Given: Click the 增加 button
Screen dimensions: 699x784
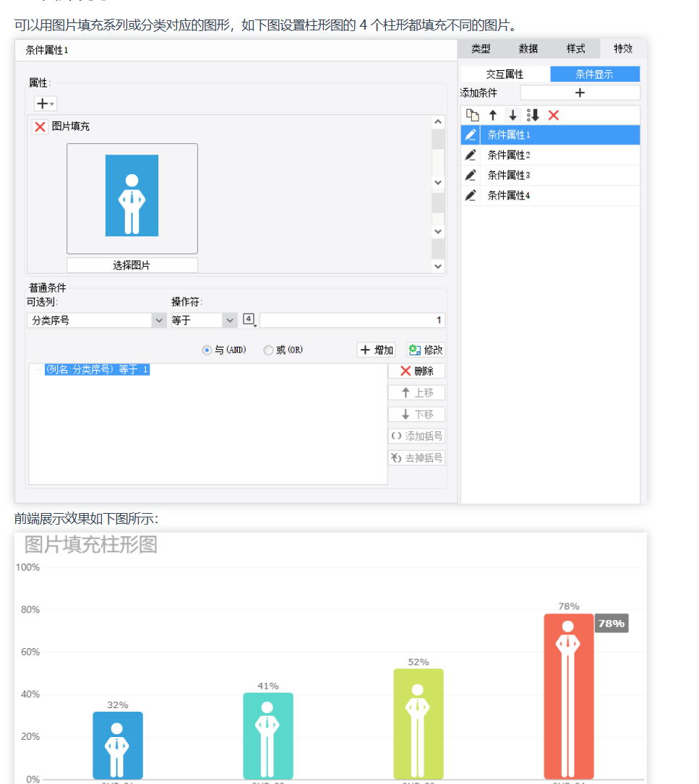Looking at the screenshot, I should tap(377, 350).
